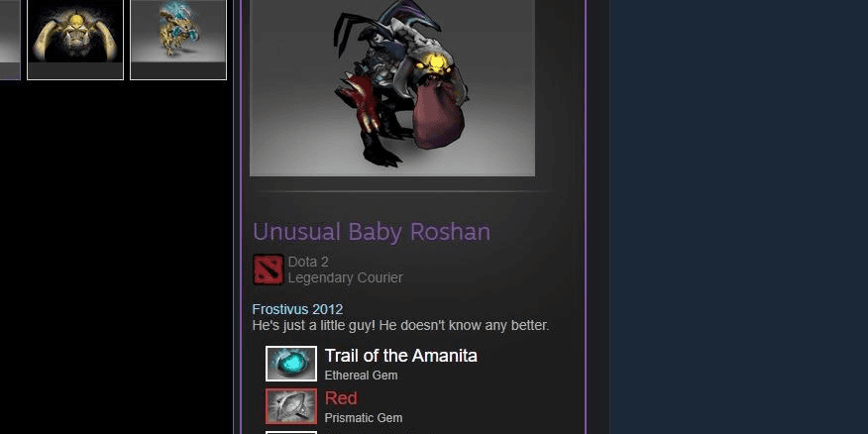
Task: Click the cut-off inventory item at far left
Action: [10, 40]
